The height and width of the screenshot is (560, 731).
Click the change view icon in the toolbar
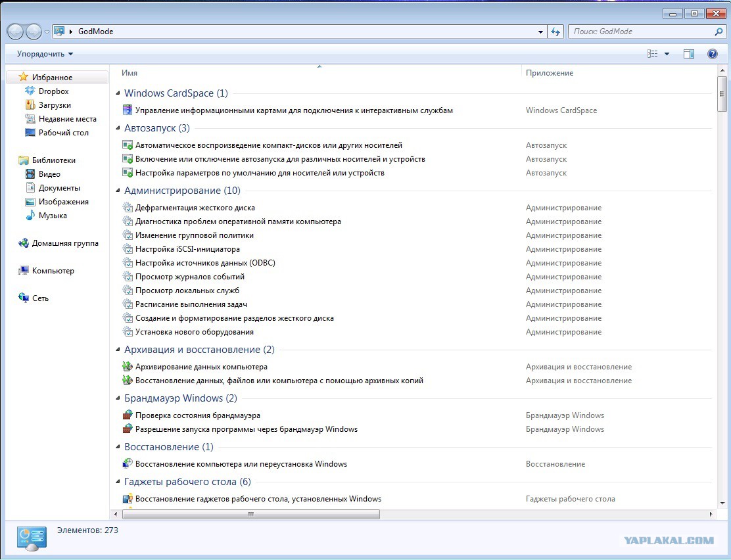tap(652, 54)
